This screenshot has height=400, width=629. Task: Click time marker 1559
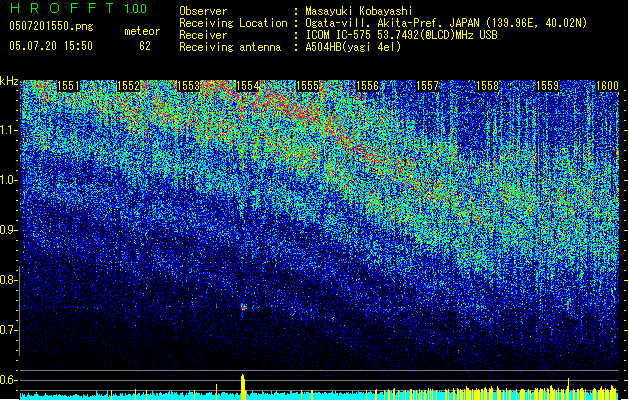tap(548, 86)
